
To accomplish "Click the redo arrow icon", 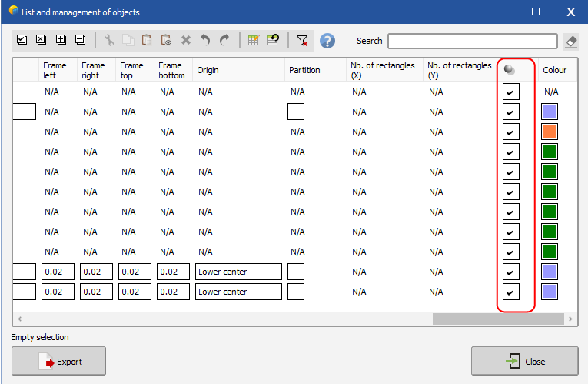I will coord(224,40).
